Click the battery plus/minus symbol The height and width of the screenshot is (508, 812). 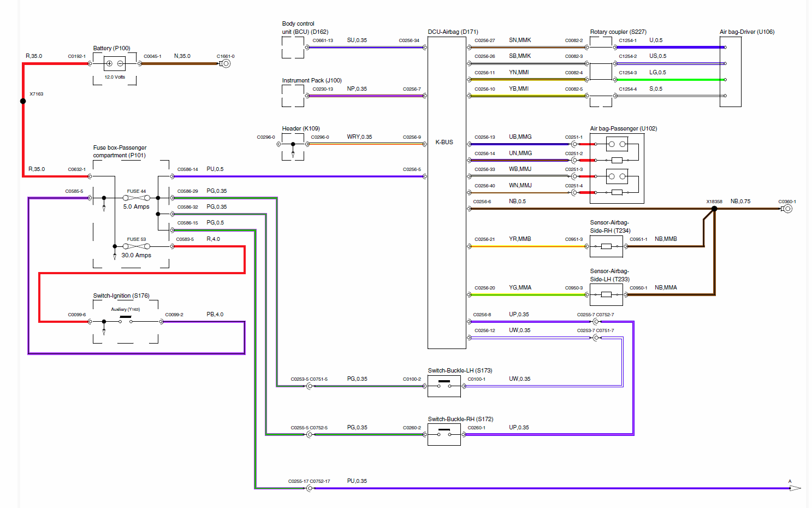coord(115,63)
